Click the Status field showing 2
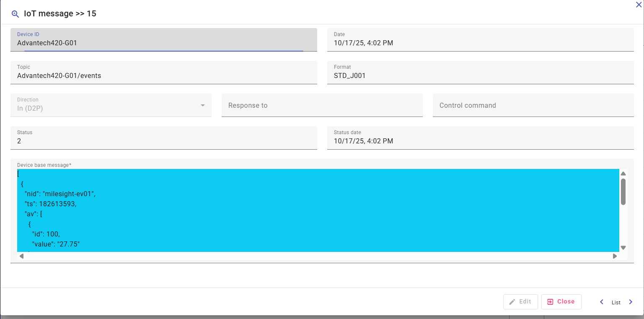The image size is (644, 319). [163, 141]
